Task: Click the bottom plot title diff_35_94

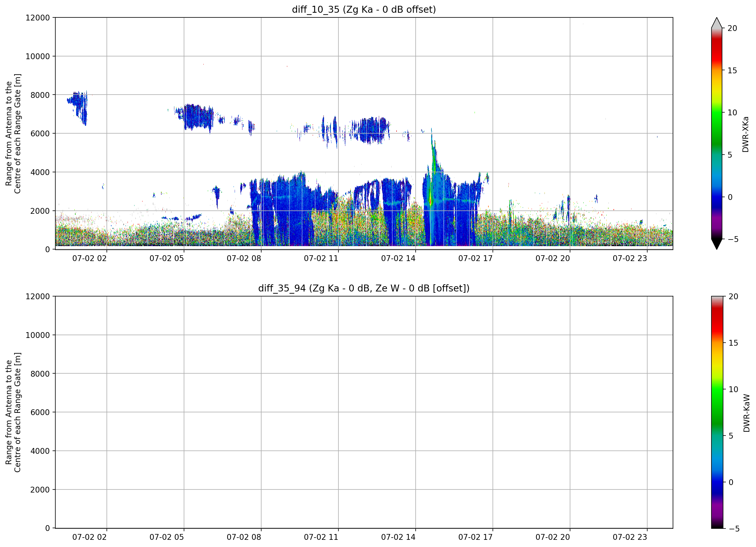Action: pos(364,288)
